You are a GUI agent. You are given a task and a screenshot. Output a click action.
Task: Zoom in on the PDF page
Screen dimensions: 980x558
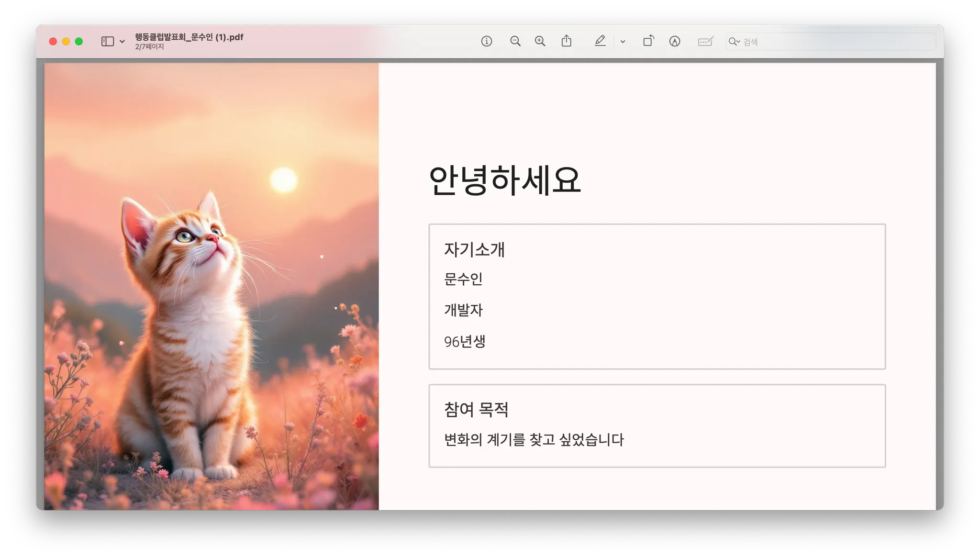540,41
